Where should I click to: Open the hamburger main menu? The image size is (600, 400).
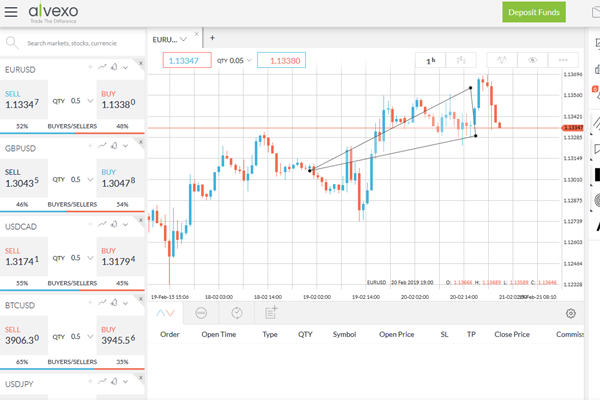(11, 12)
